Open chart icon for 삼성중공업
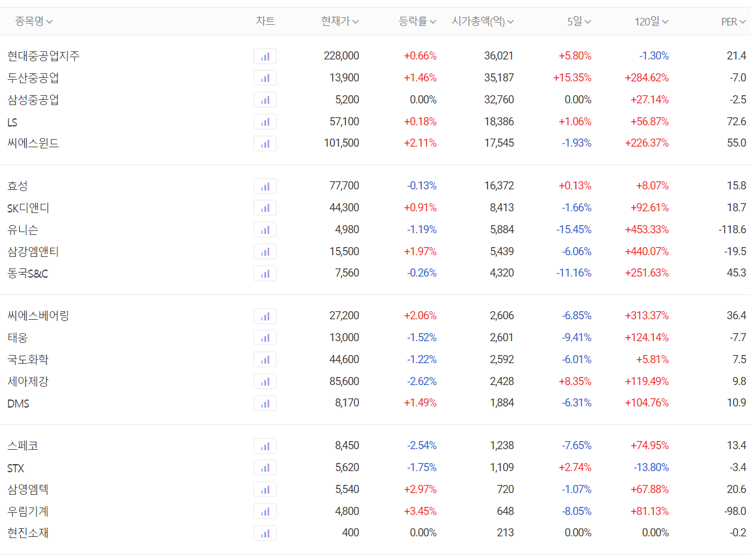This screenshot has height=560, width=751. tap(265, 100)
